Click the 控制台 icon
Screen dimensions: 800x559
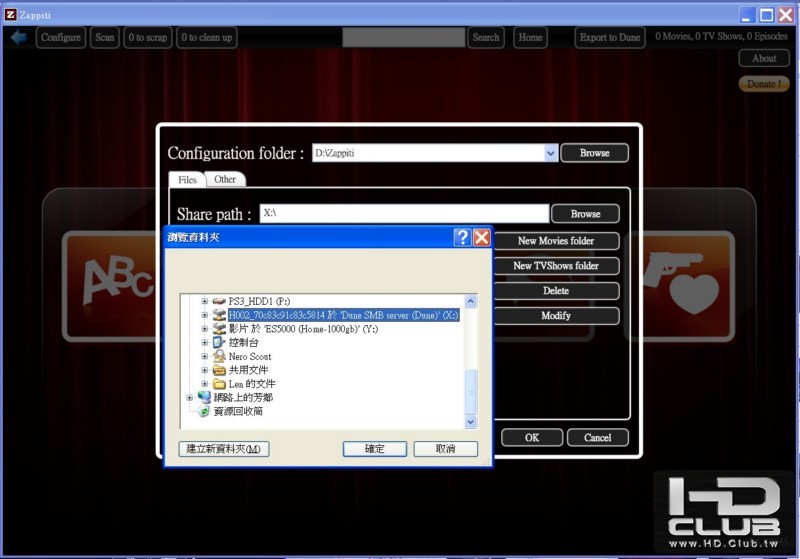point(219,342)
